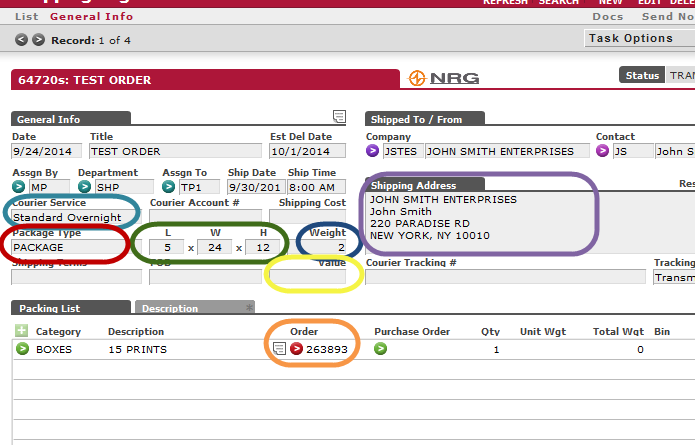Click order number 263893
Image resolution: width=695 pixels, height=445 pixels.
coord(327,349)
